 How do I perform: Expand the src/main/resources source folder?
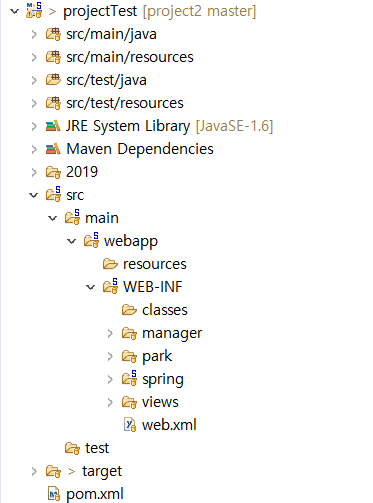[34, 57]
